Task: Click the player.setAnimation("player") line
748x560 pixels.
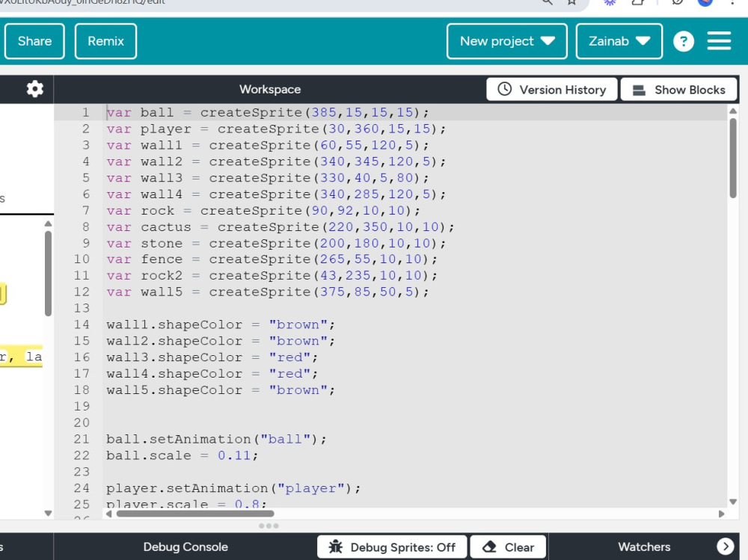Action: (233, 488)
